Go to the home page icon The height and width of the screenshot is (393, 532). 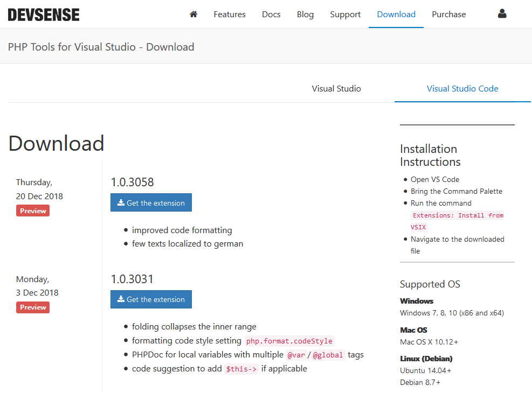pos(194,14)
